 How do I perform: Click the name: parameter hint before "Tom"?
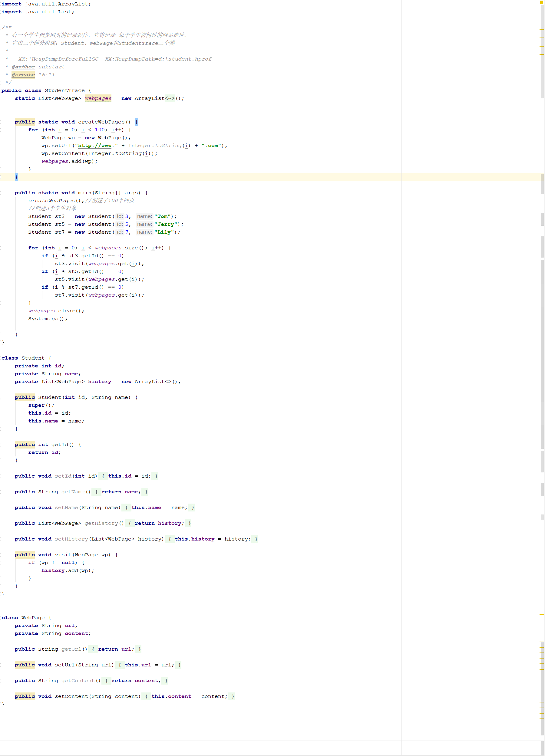click(x=144, y=216)
